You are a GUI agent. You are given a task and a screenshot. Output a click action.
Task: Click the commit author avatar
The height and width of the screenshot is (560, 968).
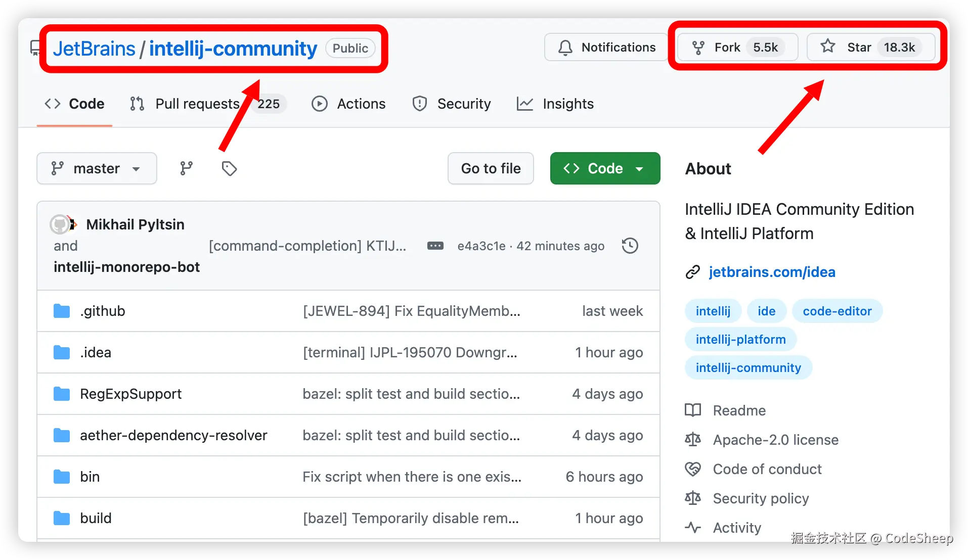pyautogui.click(x=61, y=224)
